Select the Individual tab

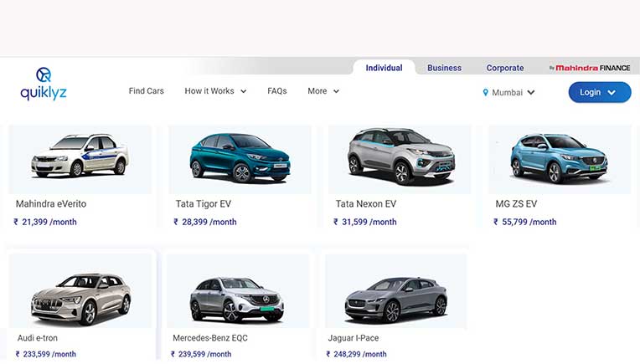384,68
